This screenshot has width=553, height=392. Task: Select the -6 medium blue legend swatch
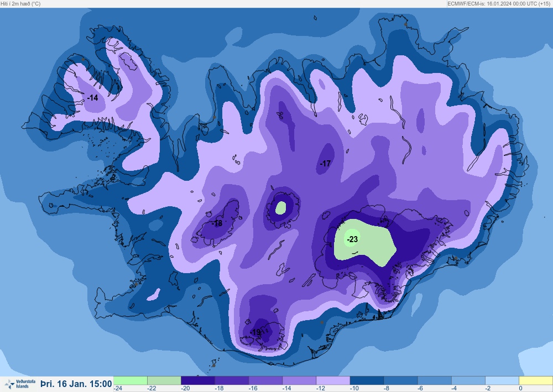(x=435, y=380)
